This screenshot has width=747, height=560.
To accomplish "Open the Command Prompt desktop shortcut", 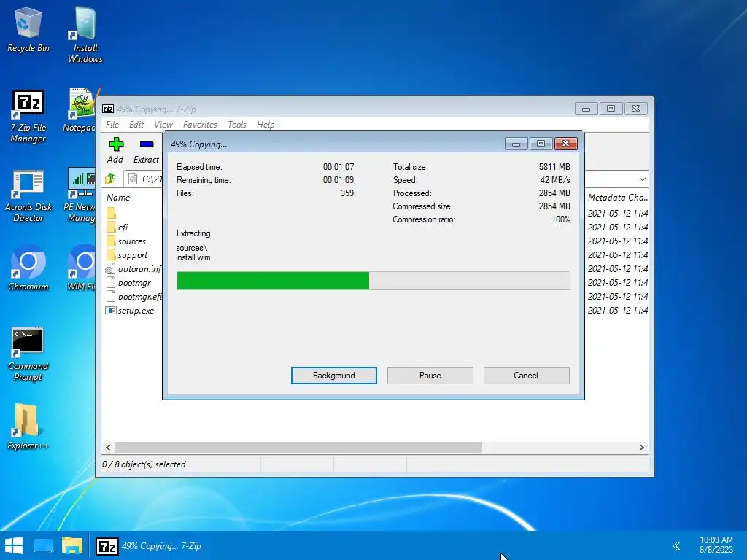I will (28, 354).
